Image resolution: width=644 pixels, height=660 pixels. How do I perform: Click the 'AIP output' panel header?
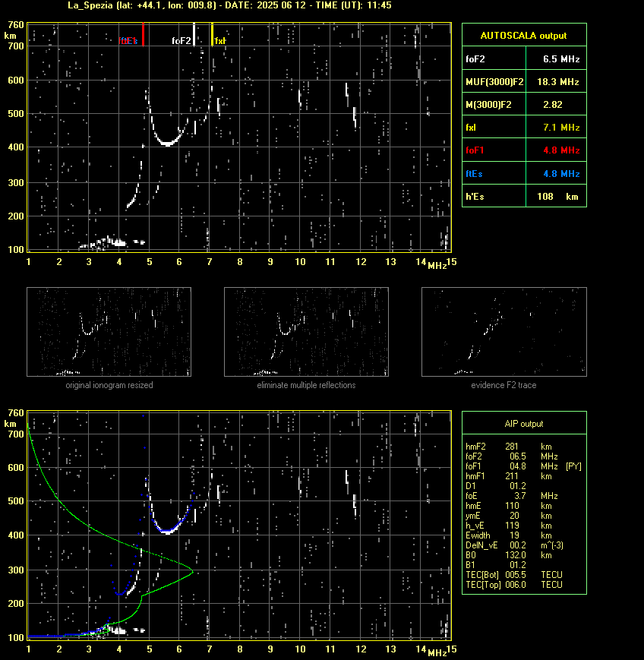point(524,424)
